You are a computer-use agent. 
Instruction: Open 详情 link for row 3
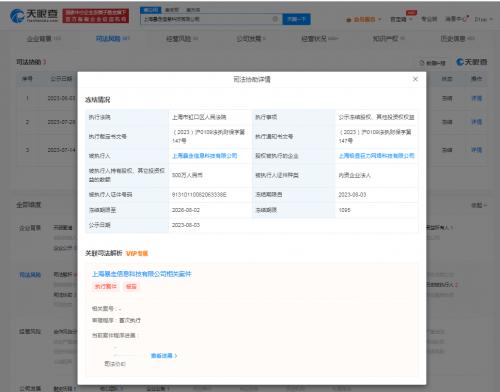click(476, 150)
